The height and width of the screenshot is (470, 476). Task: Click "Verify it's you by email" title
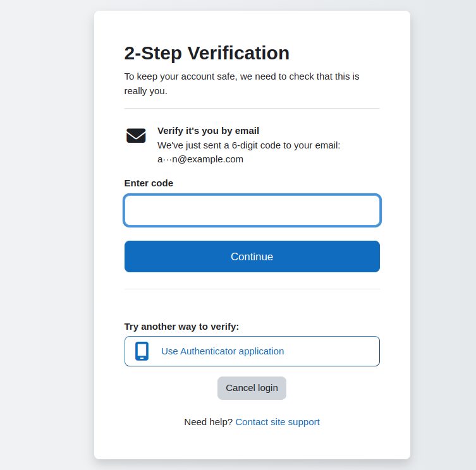pos(208,131)
